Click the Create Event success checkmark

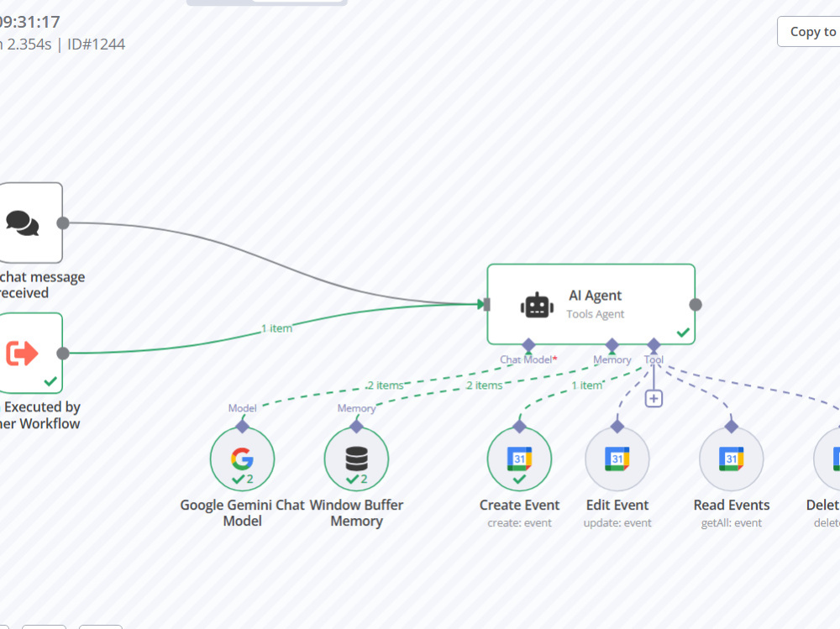tap(519, 480)
